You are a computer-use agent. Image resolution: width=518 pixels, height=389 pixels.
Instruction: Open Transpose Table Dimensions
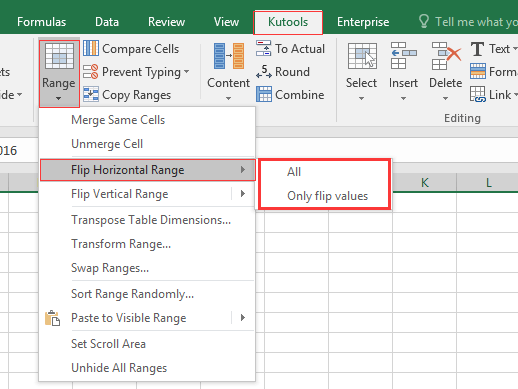[x=147, y=220]
